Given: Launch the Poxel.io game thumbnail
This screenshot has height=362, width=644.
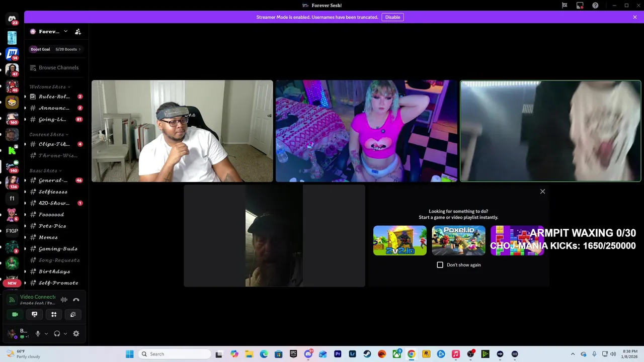Looking at the screenshot, I should [458, 240].
